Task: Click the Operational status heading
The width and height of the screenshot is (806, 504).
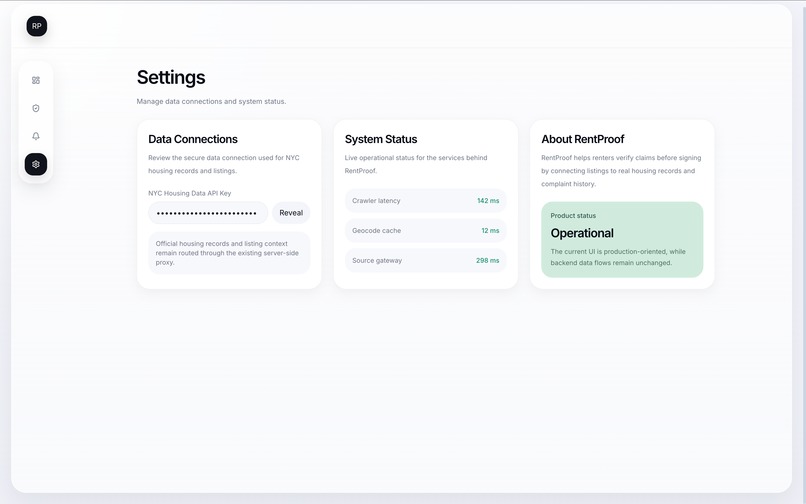Action: click(582, 233)
